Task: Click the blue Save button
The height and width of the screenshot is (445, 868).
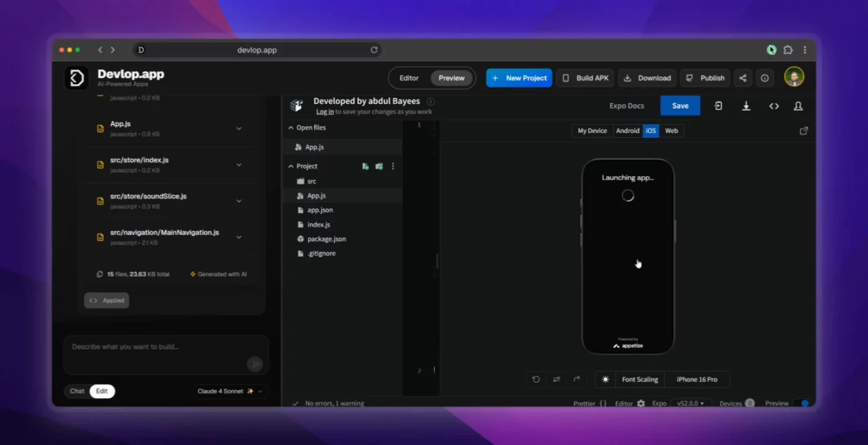Action: 680,106
